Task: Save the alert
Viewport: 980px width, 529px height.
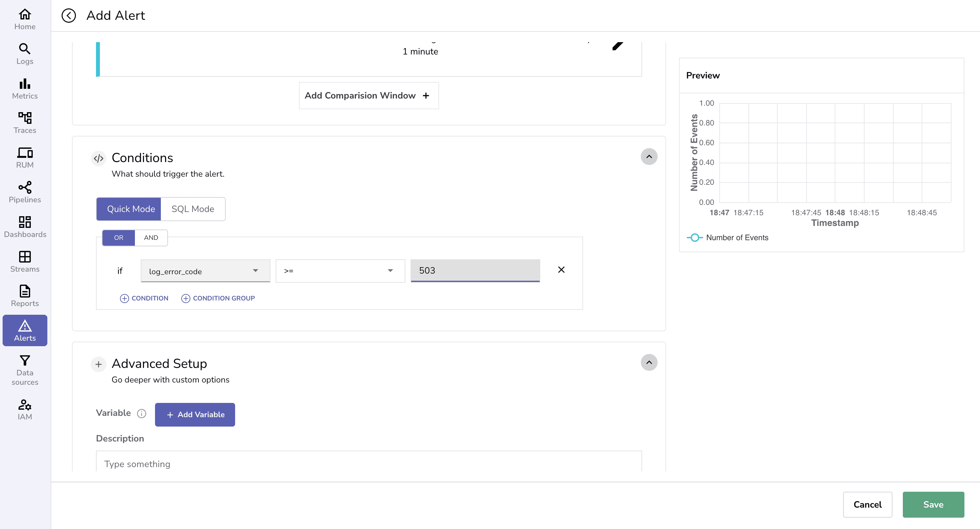Action: coord(933,504)
